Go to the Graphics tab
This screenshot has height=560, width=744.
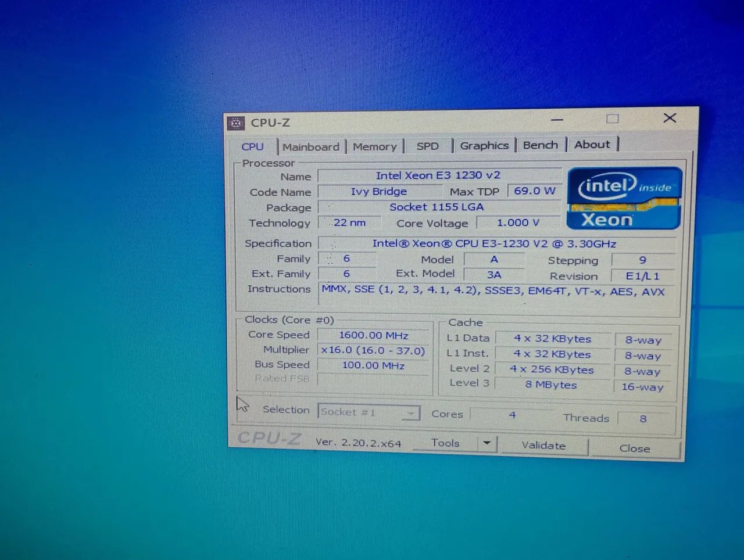484,145
